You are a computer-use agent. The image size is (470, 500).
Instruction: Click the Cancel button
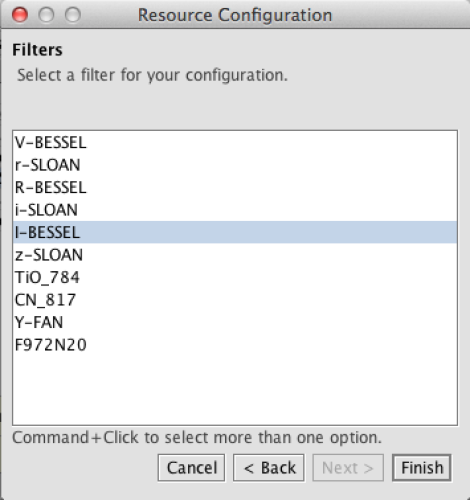tap(191, 468)
